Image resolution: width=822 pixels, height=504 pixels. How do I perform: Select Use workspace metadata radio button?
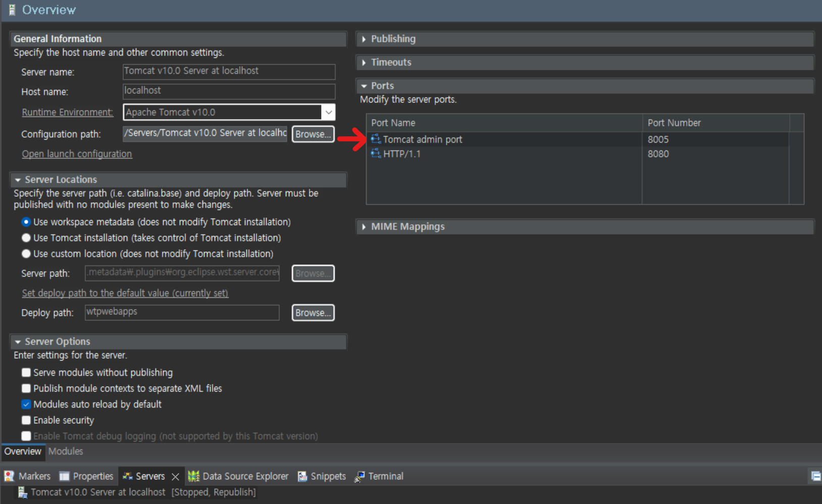(x=26, y=222)
